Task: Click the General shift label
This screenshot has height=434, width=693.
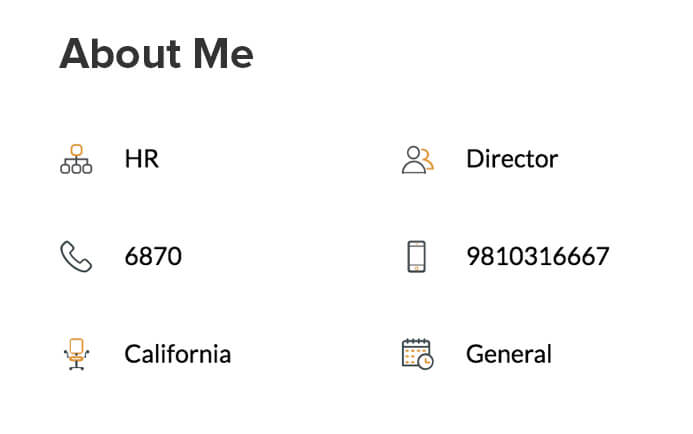Action: (x=508, y=354)
